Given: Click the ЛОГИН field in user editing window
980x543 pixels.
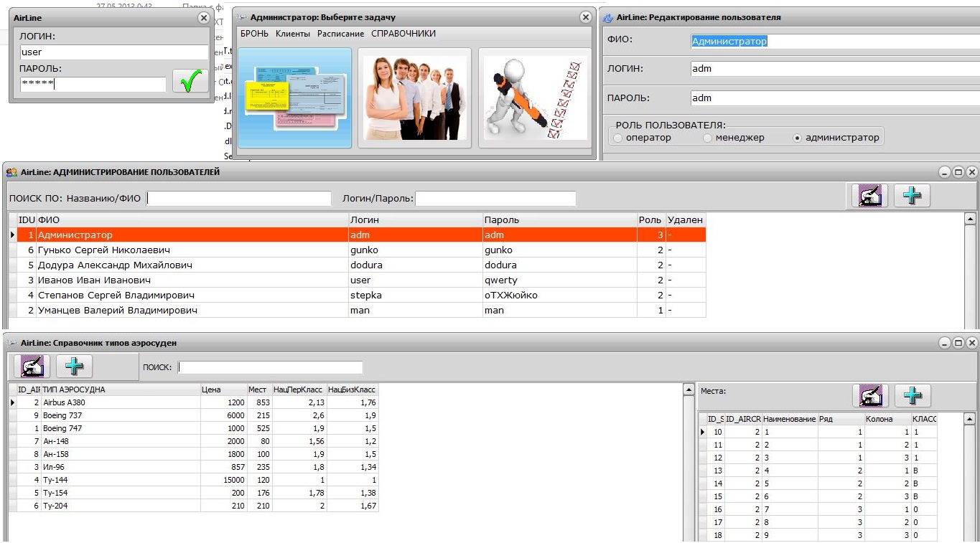Looking at the screenshot, I should point(834,69).
